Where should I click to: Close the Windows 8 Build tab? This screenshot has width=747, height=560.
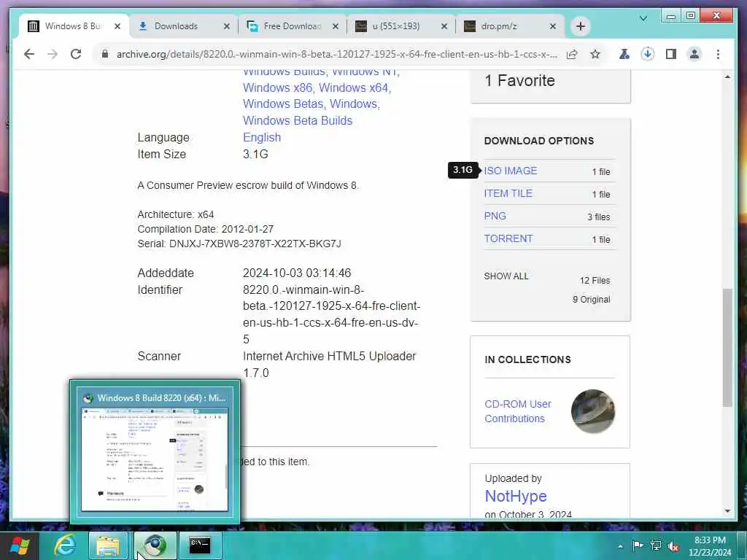click(117, 26)
